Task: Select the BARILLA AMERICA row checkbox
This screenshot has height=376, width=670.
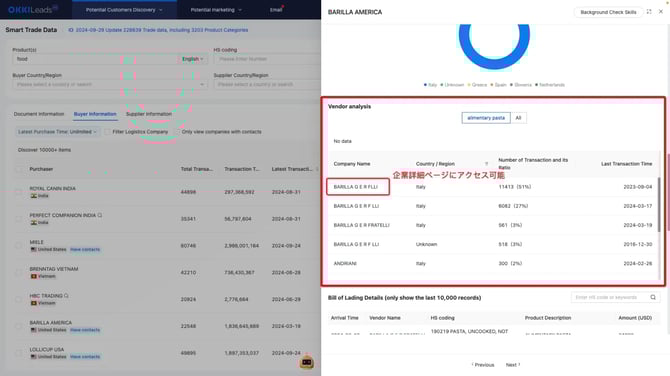Action: click(18, 326)
